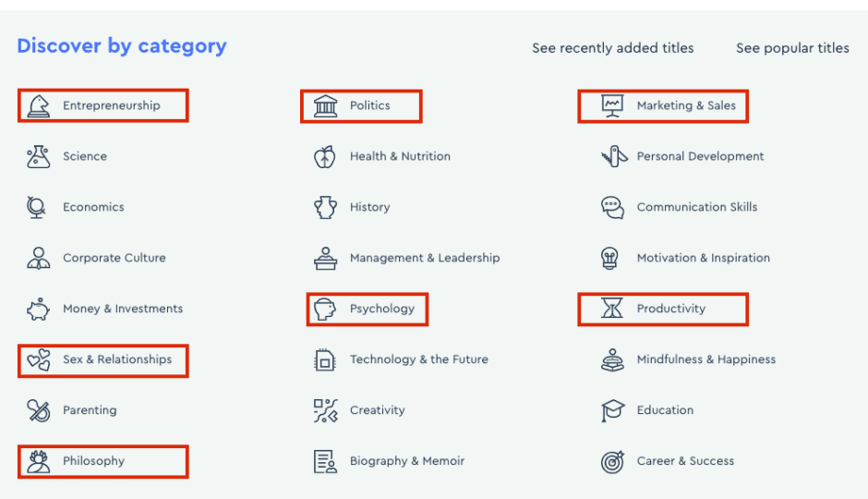This screenshot has height=499, width=868.
Task: Click the pillared building Politics icon
Action: click(x=325, y=105)
